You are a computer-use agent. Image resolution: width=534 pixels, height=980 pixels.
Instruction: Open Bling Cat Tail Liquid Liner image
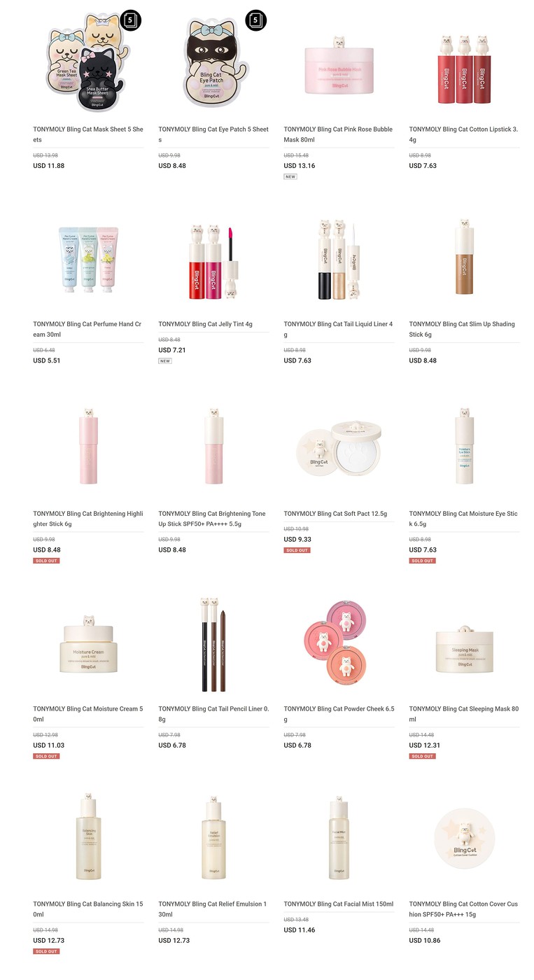click(339, 259)
